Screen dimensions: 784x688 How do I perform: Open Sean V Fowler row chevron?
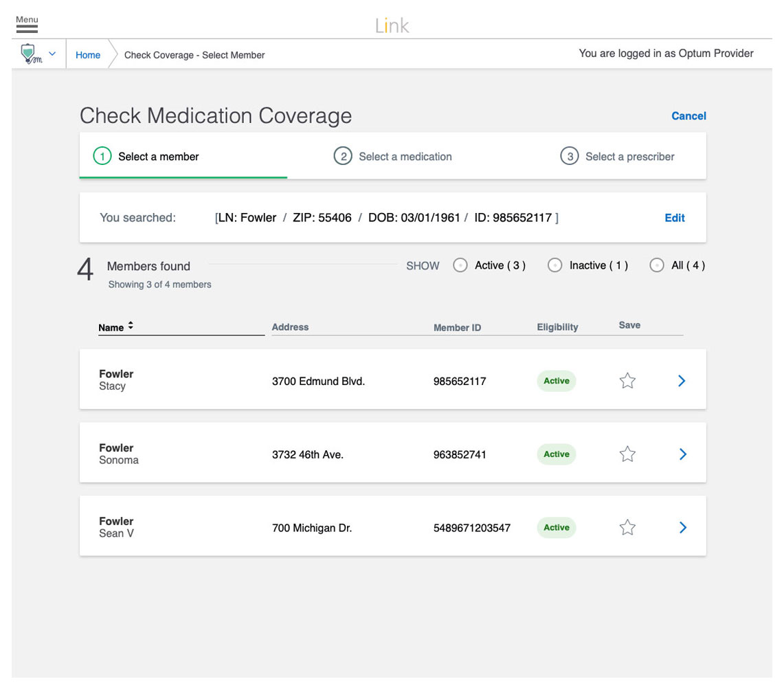682,527
